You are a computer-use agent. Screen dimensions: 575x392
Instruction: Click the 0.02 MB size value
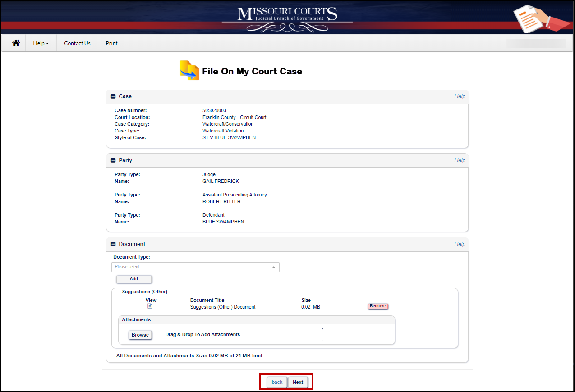click(x=311, y=307)
